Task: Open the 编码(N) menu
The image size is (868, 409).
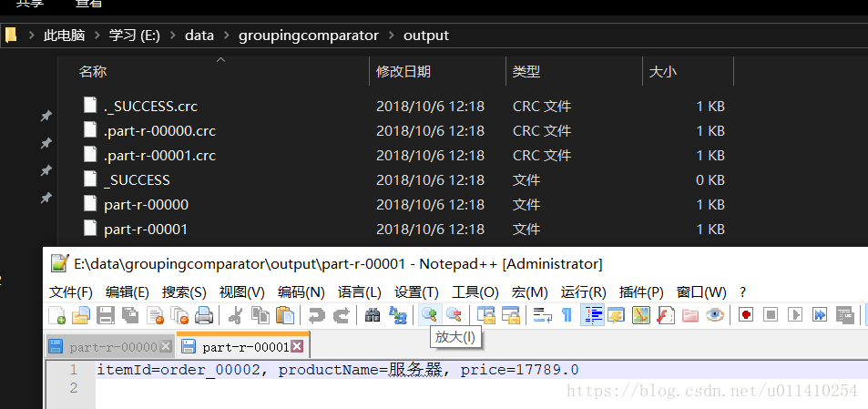Action: pyautogui.click(x=301, y=292)
